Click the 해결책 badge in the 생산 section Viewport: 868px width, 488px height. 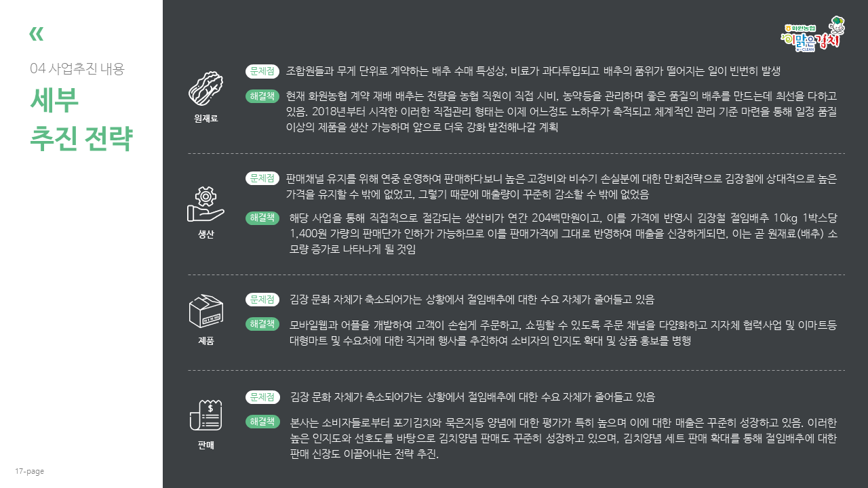(262, 218)
